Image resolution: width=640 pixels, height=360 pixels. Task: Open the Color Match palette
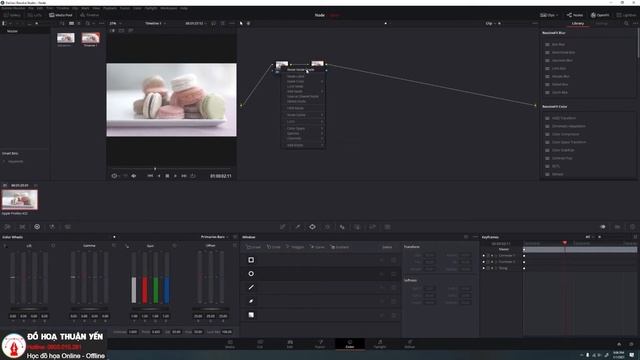click(22, 227)
